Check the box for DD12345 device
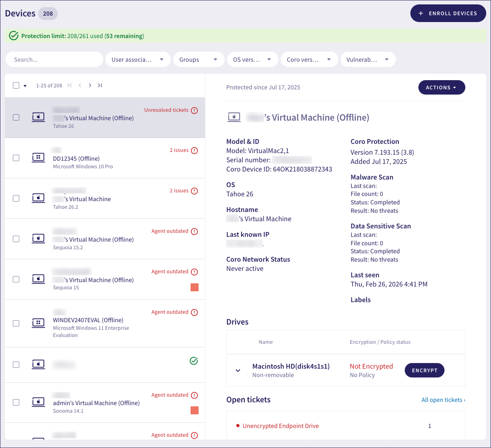Screen dimensions: 491x448 [16, 158]
